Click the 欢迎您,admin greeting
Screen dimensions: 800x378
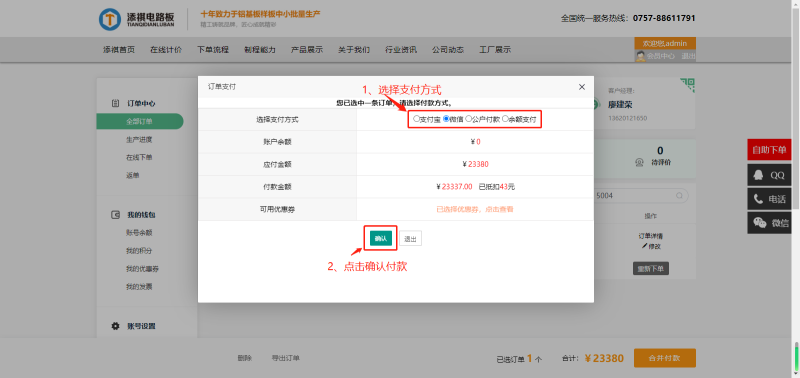pyautogui.click(x=665, y=43)
